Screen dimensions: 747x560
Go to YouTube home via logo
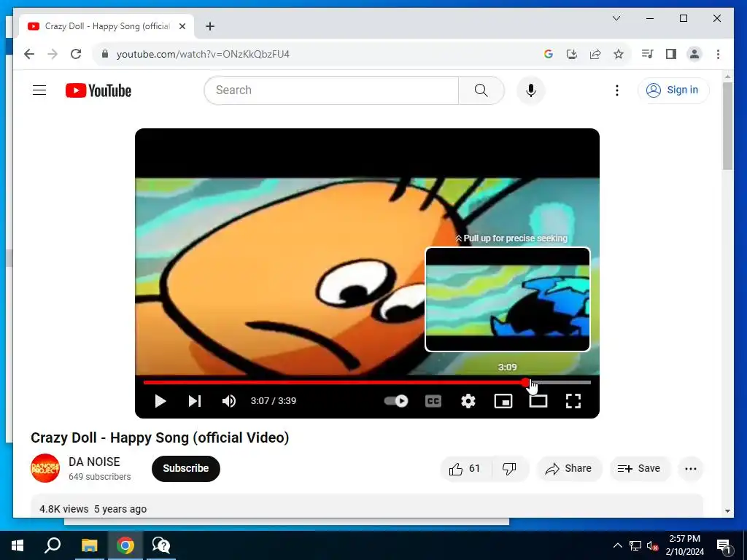[98, 90]
